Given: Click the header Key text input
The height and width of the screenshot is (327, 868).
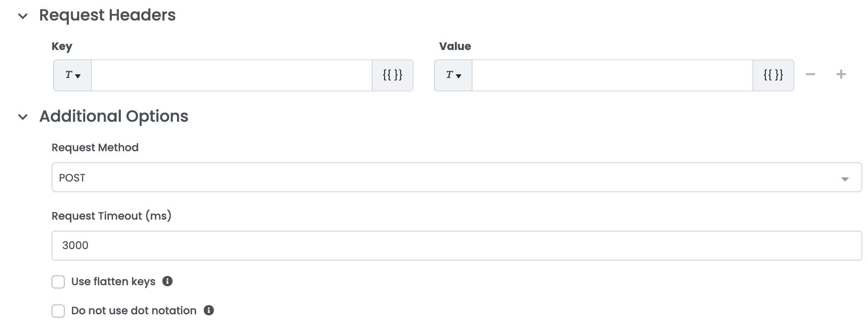Looking at the screenshot, I should pos(231,75).
